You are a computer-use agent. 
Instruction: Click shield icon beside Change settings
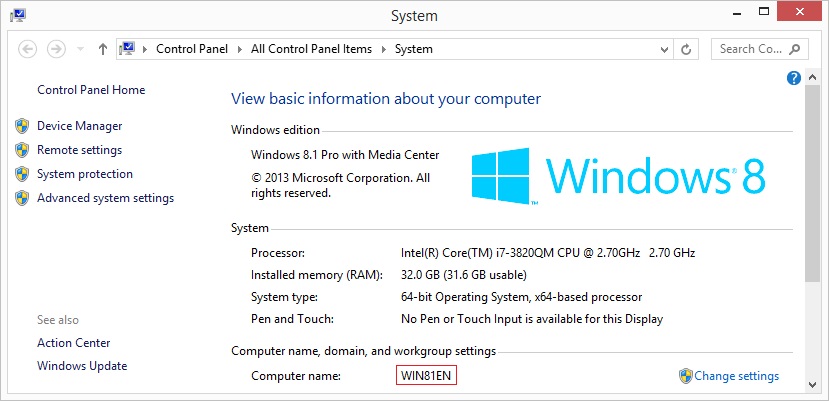686,376
